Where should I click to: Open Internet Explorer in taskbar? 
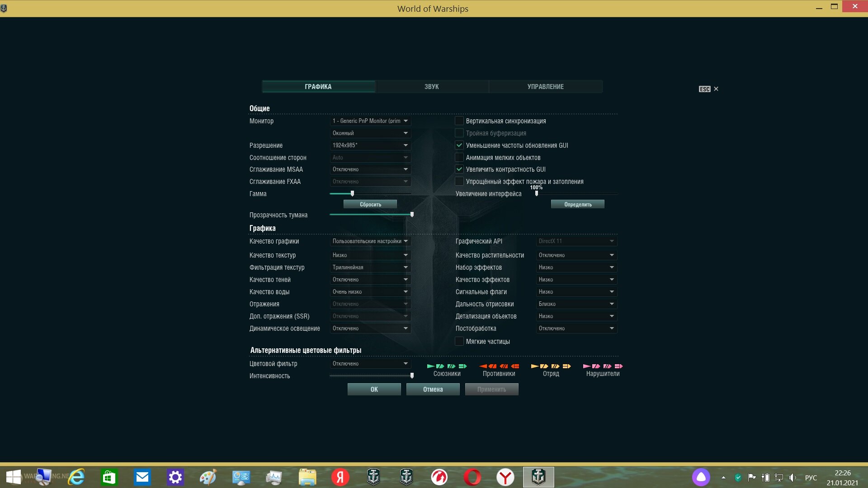pos(76,477)
